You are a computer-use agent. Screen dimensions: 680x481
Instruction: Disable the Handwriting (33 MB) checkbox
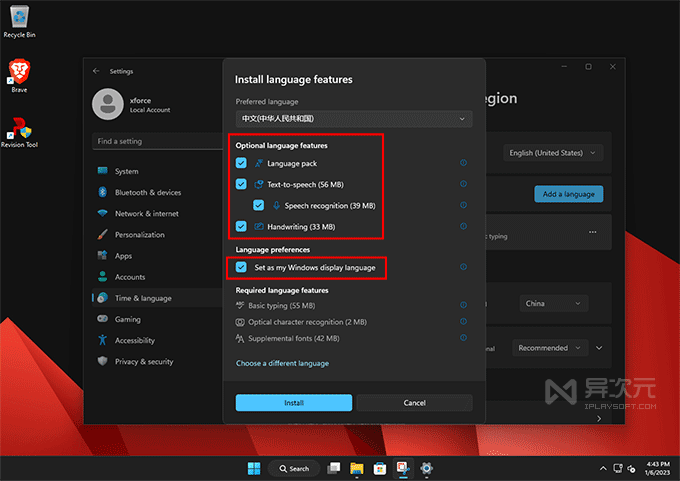241,227
